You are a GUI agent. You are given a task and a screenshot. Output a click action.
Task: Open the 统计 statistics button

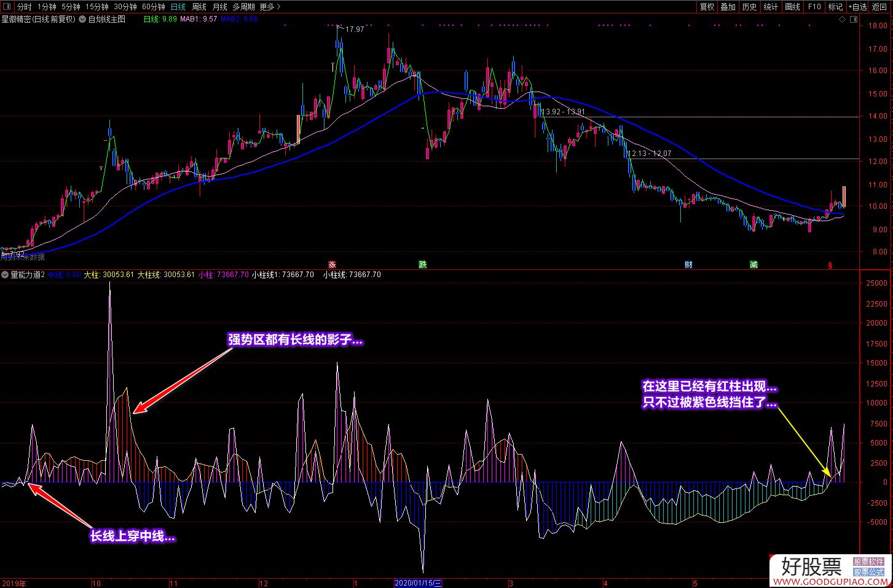(771, 7)
